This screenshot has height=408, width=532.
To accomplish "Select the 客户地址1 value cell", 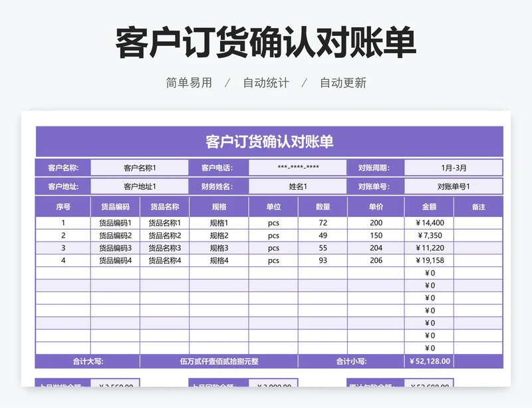I will pos(140,186).
